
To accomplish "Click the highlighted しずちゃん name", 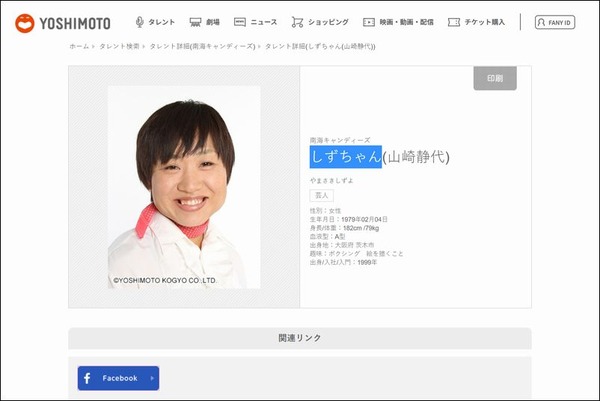I will click(x=346, y=156).
